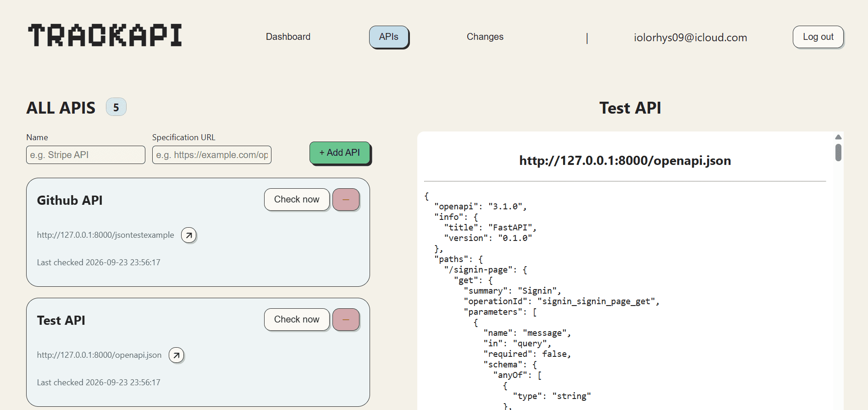Focus the Name input field

(86, 155)
